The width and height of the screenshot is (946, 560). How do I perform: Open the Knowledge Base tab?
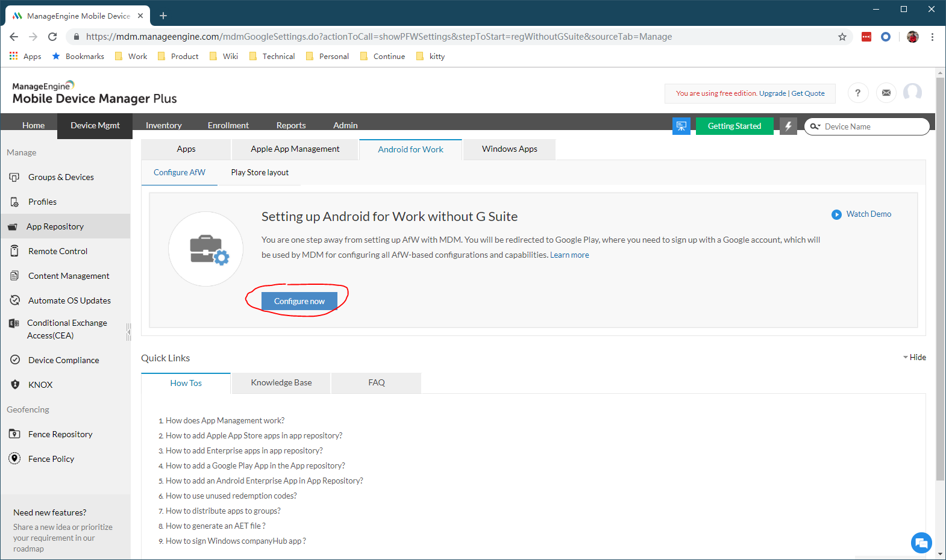click(x=281, y=382)
